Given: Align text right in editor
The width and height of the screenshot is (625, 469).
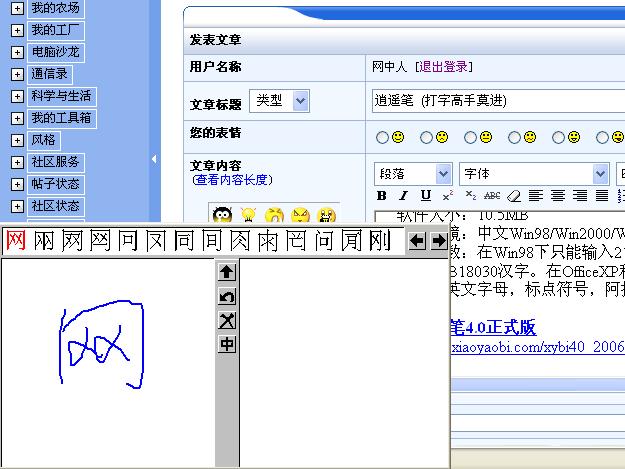Looking at the screenshot, I should [x=580, y=196].
